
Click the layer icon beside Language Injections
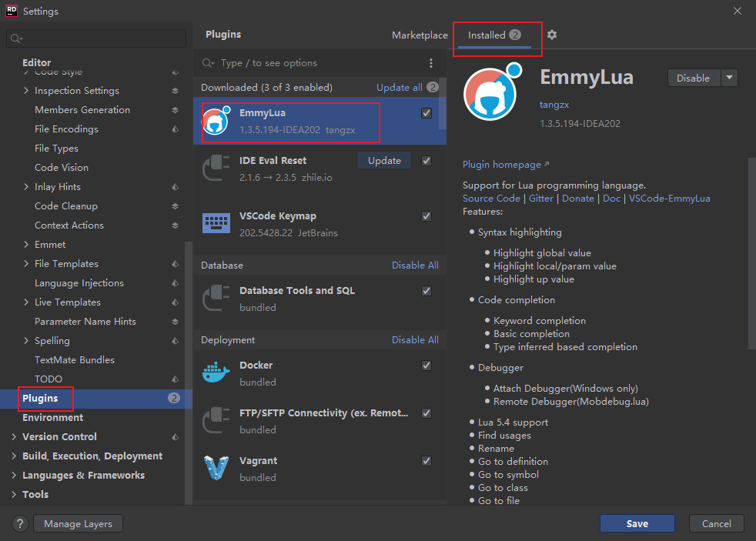(x=175, y=283)
